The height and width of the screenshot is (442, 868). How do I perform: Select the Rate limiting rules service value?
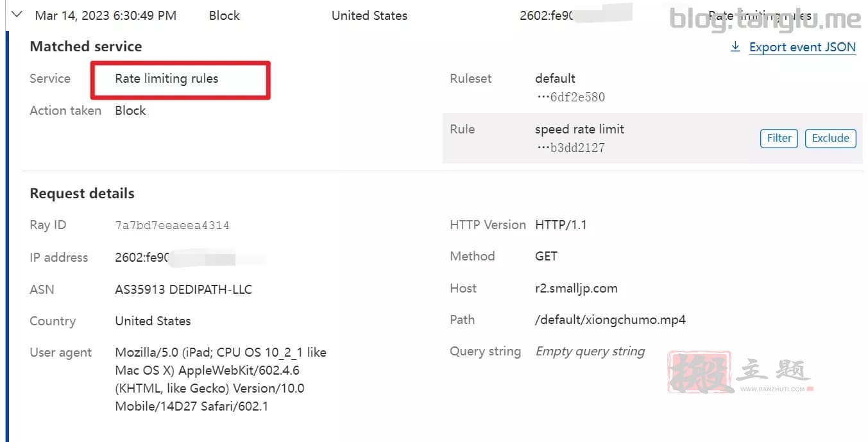tap(167, 79)
